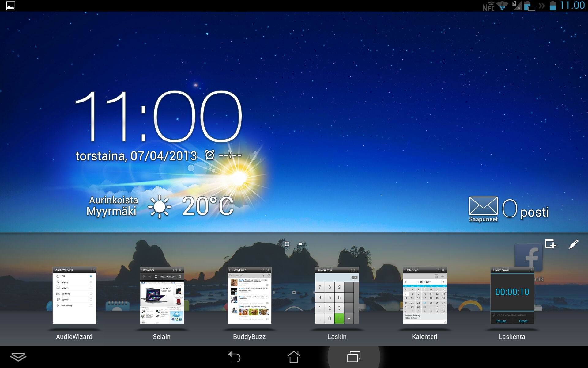Screen dimensions: 588x368
Task: Open the 0 posti email widget text
Action: 526,209
